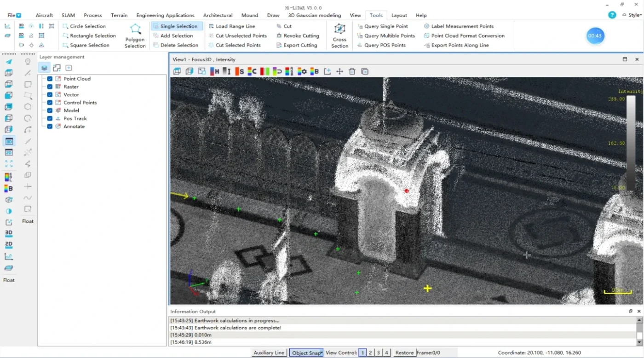
Task: Uncheck the Raster layer checkbox
Action: (x=50, y=87)
